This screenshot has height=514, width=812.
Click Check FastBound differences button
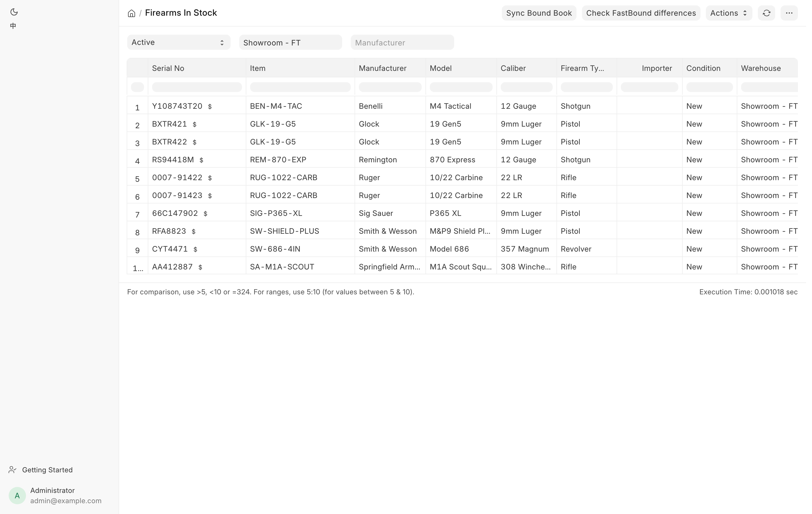pyautogui.click(x=641, y=13)
